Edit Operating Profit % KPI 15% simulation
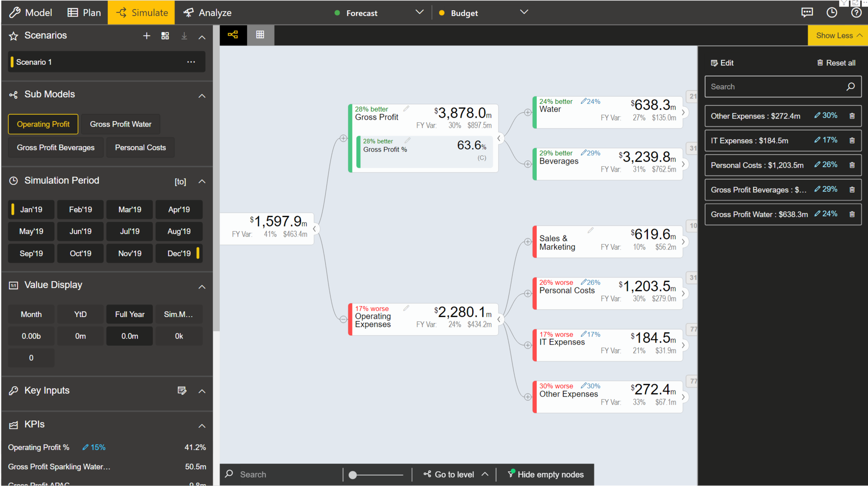The height and width of the screenshot is (486, 868). (x=94, y=448)
